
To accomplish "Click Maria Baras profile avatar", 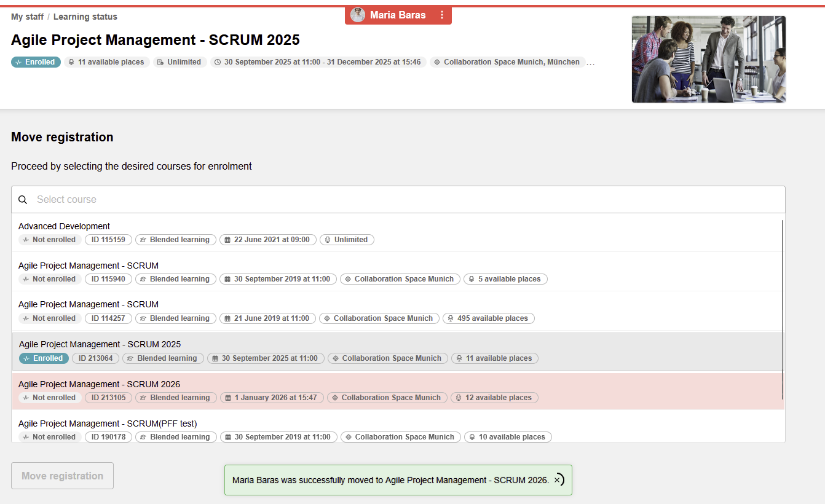I will 358,15.
